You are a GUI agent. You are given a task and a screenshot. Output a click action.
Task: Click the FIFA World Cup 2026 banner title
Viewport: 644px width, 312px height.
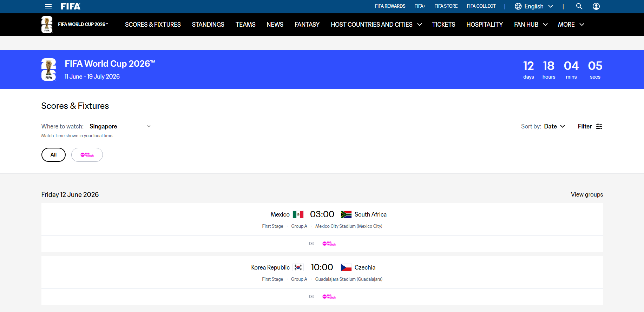[110, 64]
